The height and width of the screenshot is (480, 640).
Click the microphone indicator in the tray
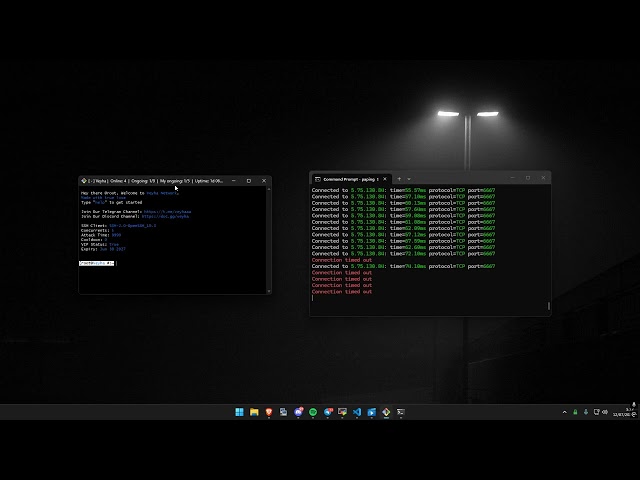(x=634, y=405)
